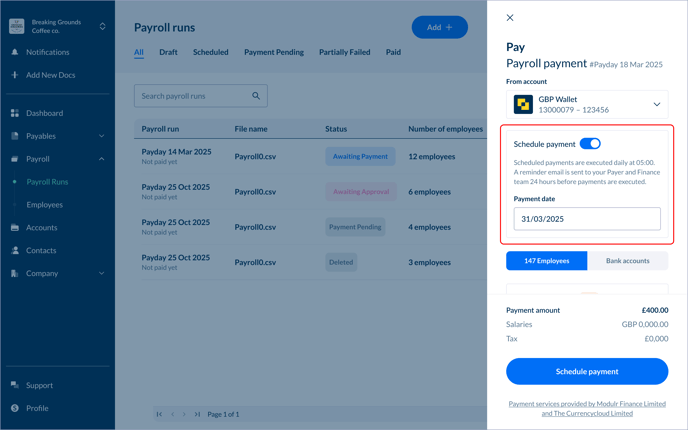Click the Payment date field

click(x=587, y=219)
